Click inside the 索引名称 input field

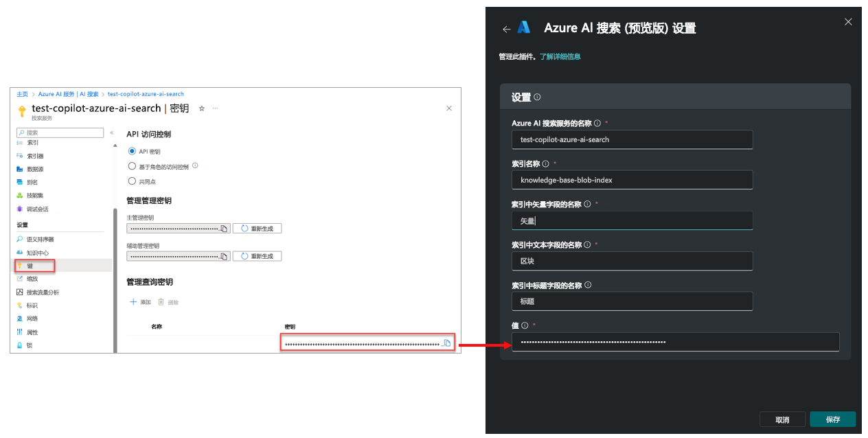point(632,180)
